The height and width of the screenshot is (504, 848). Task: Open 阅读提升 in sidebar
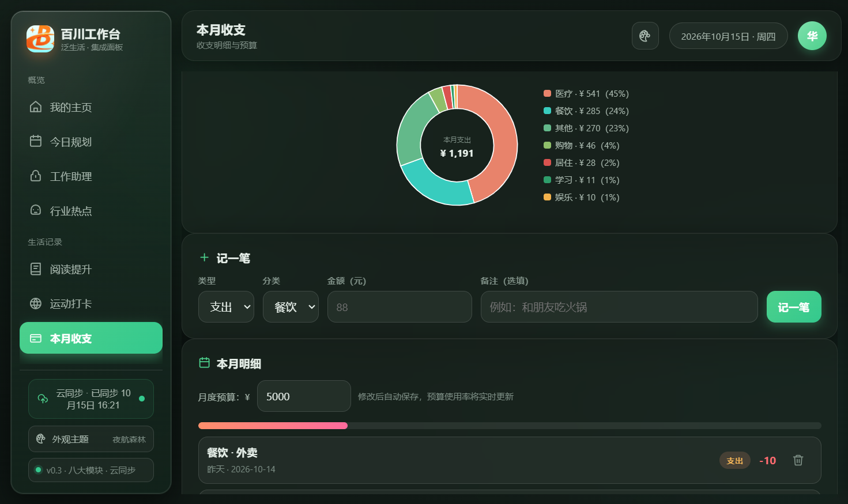point(91,269)
